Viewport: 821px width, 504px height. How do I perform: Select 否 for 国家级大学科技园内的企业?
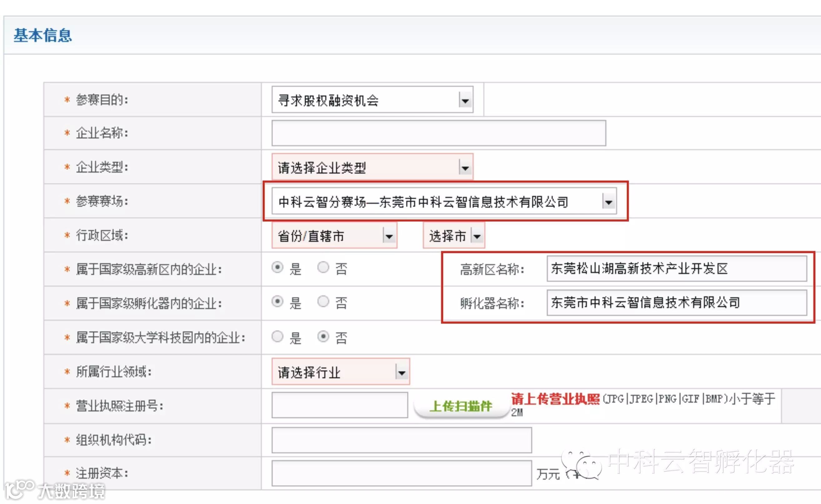(x=323, y=336)
